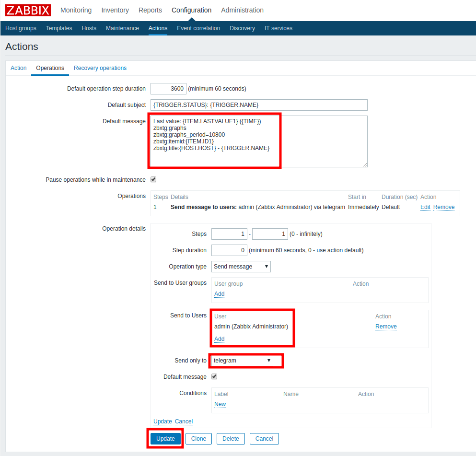Grab the Default message textarea resize handle
Image resolution: width=476 pixels, height=456 pixels.
365,164
